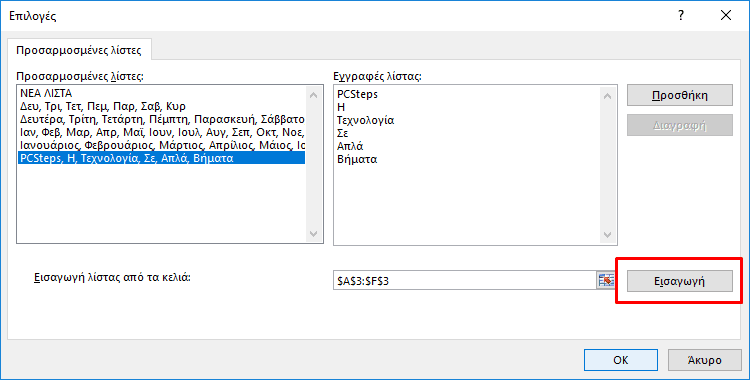Open the help question mark icon
Image resolution: width=750 pixels, height=380 pixels.
point(681,15)
